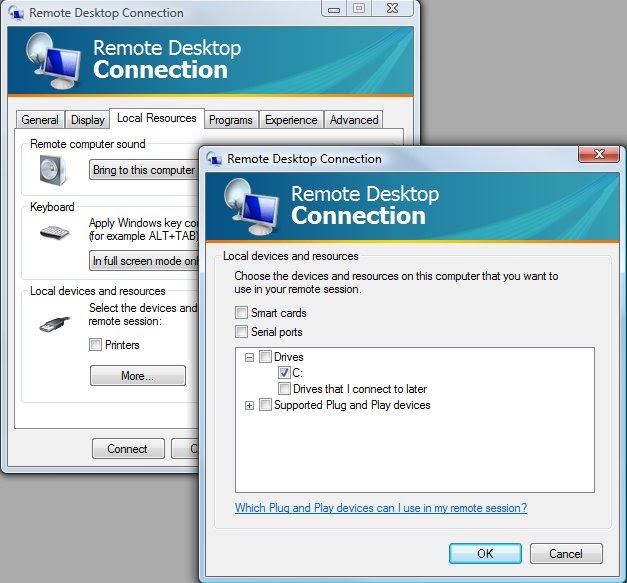
Task: Check the Drives parent checkbox
Action: [x=265, y=356]
